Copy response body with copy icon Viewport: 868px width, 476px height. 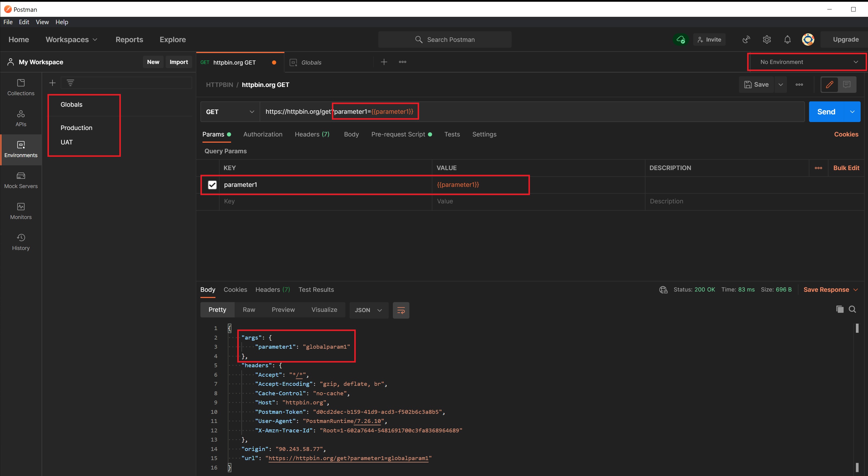tap(840, 309)
